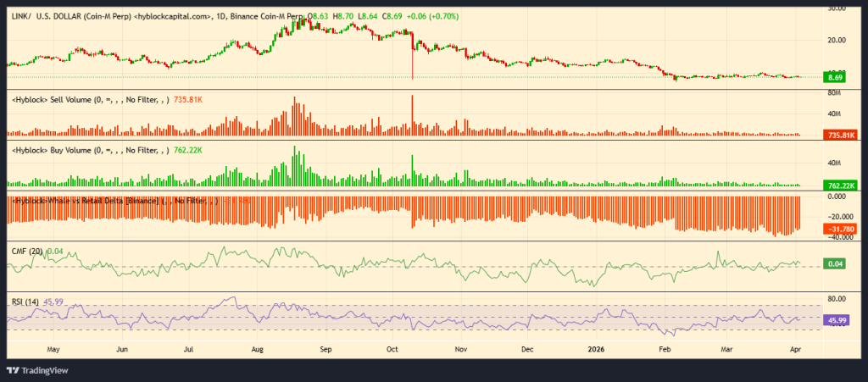Click the Aug label on the time axis

tap(259, 348)
